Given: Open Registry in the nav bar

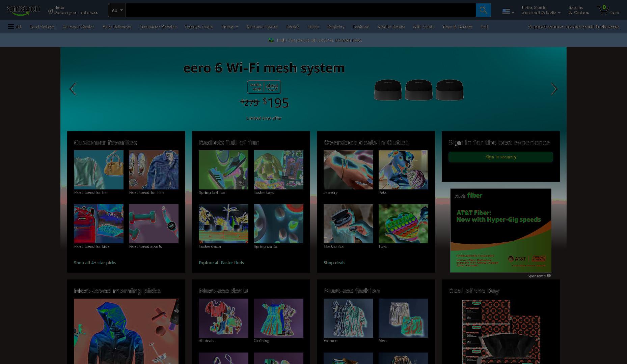Looking at the screenshot, I should (x=336, y=27).
